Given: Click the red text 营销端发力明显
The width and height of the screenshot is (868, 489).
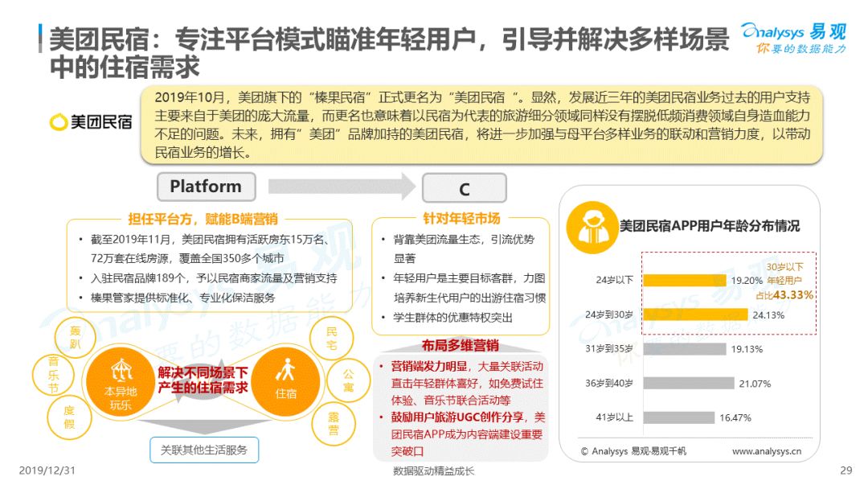Looking at the screenshot, I should point(429,366).
